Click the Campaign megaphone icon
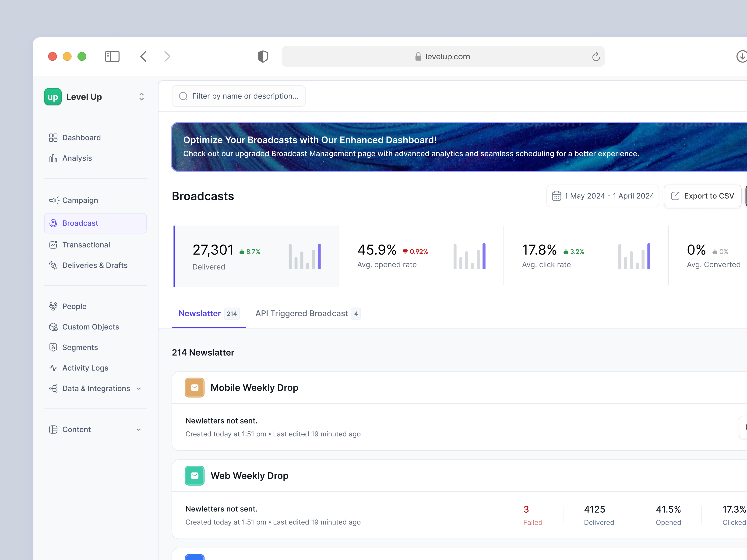Viewport: 747px width, 560px height. [x=53, y=200]
